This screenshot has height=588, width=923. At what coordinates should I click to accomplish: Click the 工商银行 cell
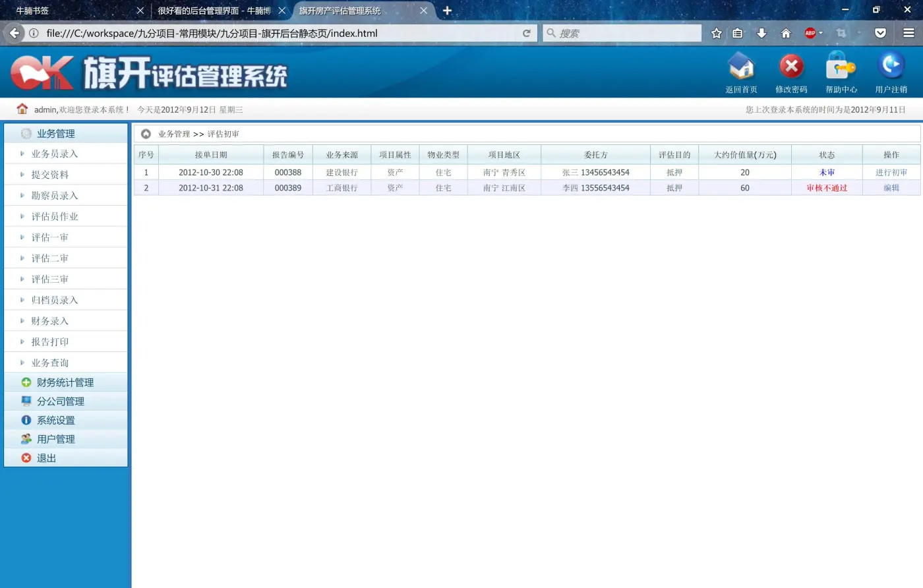click(x=342, y=188)
